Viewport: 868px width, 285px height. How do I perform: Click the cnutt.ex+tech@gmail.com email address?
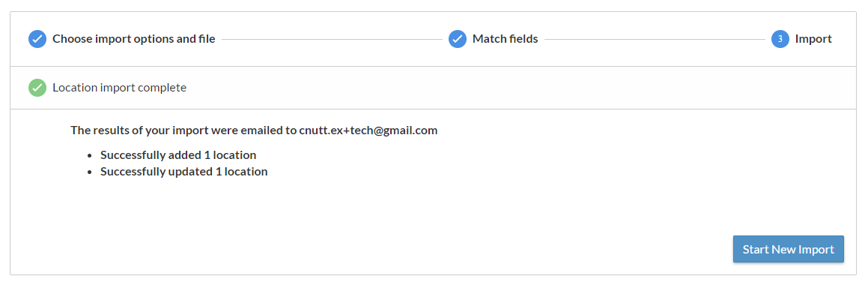[368, 130]
